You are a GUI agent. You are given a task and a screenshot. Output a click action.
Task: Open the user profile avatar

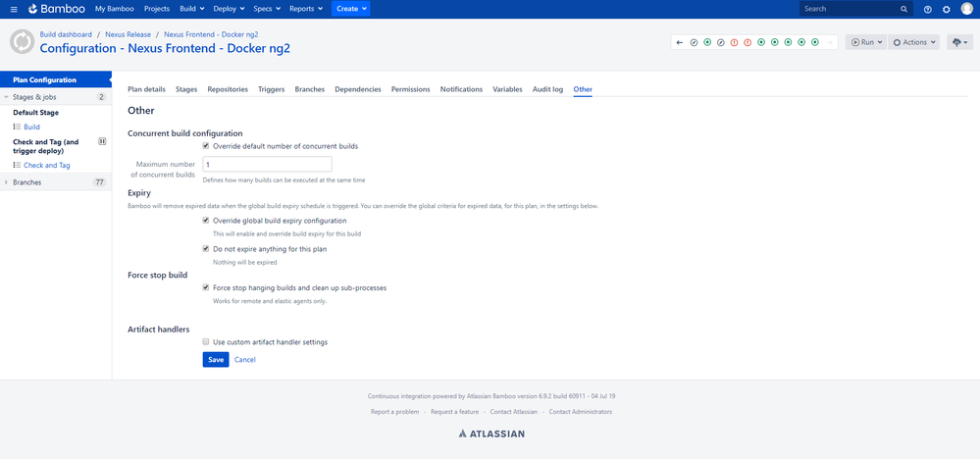[x=967, y=9]
